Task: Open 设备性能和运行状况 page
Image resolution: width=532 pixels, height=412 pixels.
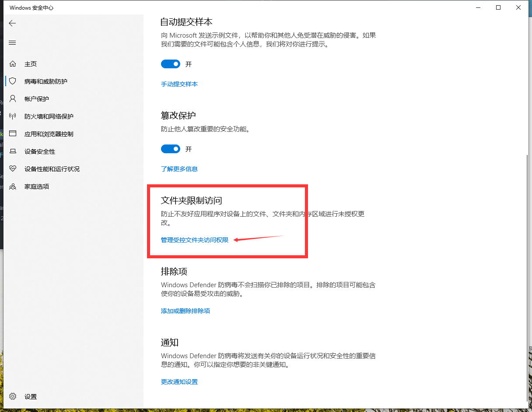Action: point(52,169)
